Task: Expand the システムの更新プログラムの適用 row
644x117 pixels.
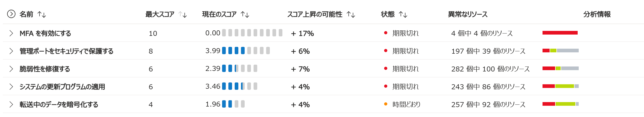Action: tap(11, 87)
